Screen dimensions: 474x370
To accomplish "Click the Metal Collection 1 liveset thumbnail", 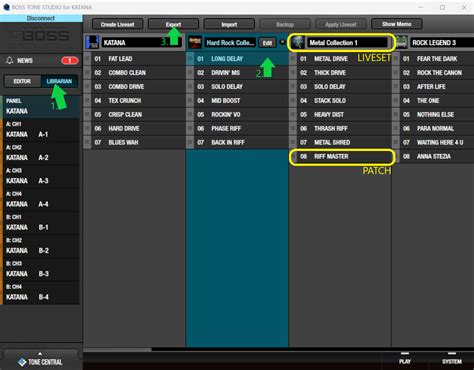I will tap(298, 42).
